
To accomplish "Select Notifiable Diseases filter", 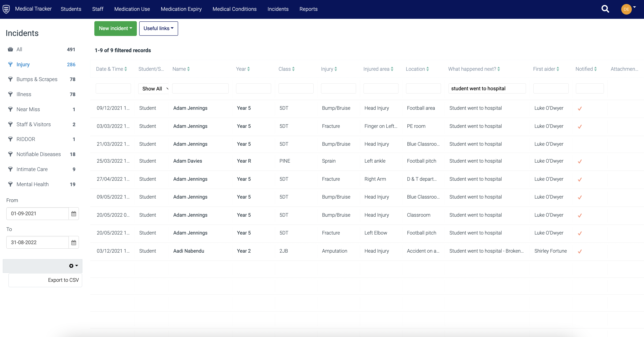I will 38,154.
